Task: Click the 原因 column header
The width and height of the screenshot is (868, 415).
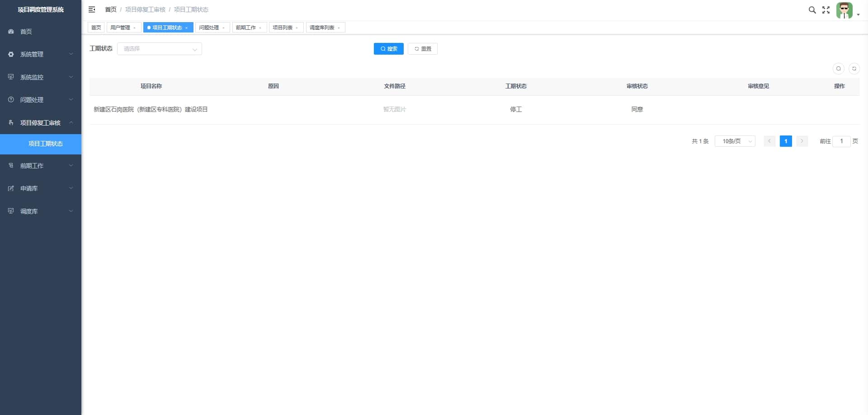Action: (274, 86)
